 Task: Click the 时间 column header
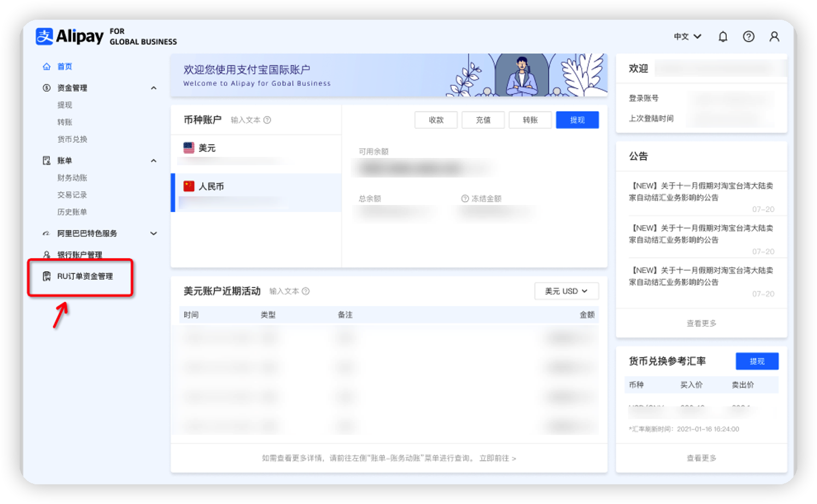191,315
